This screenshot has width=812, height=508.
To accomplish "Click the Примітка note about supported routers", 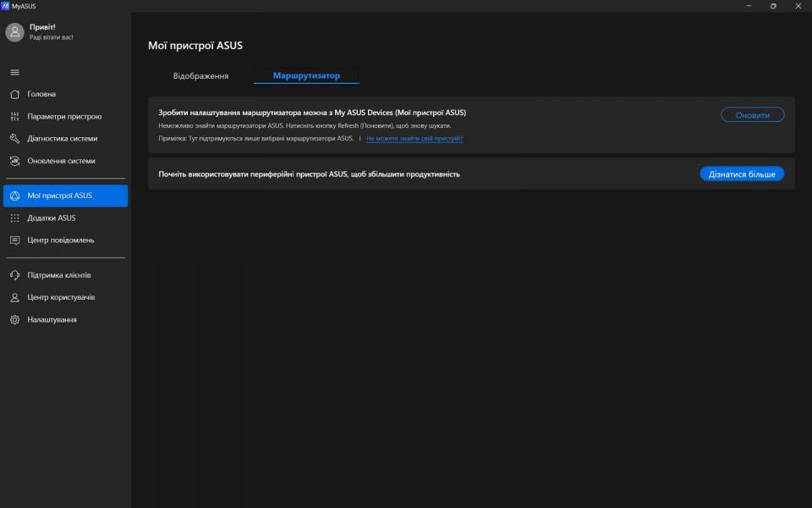I will 255,138.
